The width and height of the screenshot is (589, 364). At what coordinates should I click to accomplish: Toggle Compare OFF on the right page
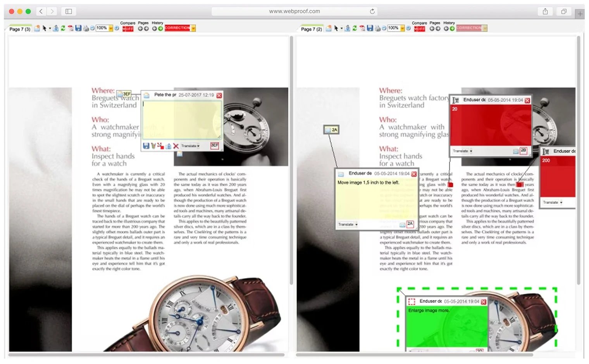[x=420, y=28]
